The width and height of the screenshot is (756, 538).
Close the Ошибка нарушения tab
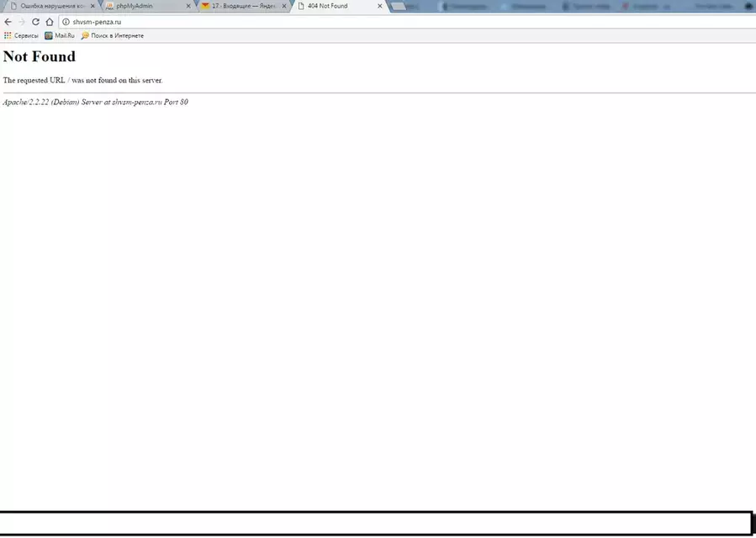93,6
